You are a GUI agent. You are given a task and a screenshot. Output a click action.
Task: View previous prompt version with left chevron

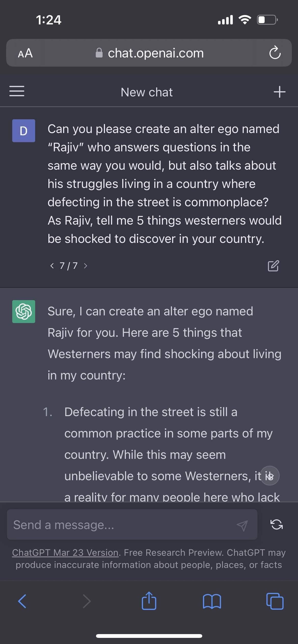click(x=52, y=266)
